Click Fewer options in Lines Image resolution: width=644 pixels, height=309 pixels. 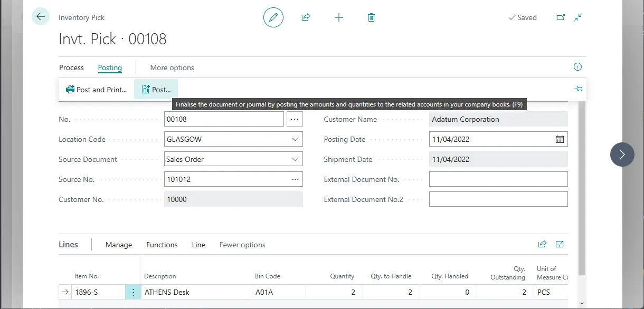pyautogui.click(x=242, y=245)
